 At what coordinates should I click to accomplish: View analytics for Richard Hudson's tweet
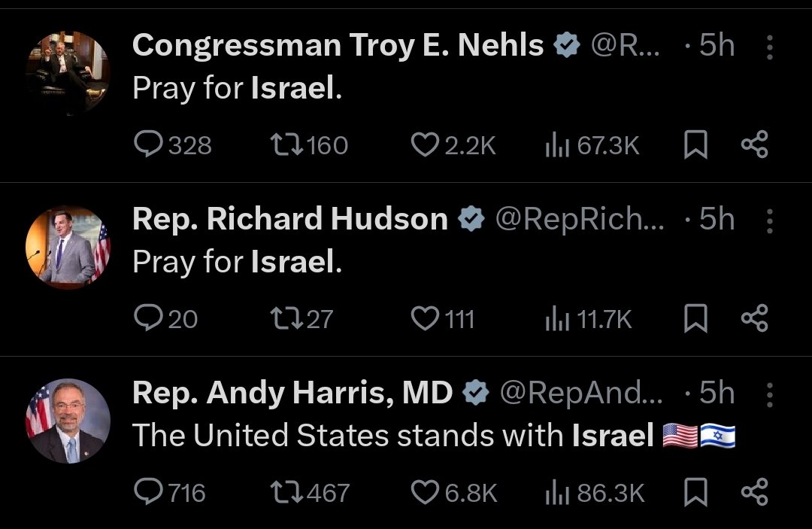555,319
